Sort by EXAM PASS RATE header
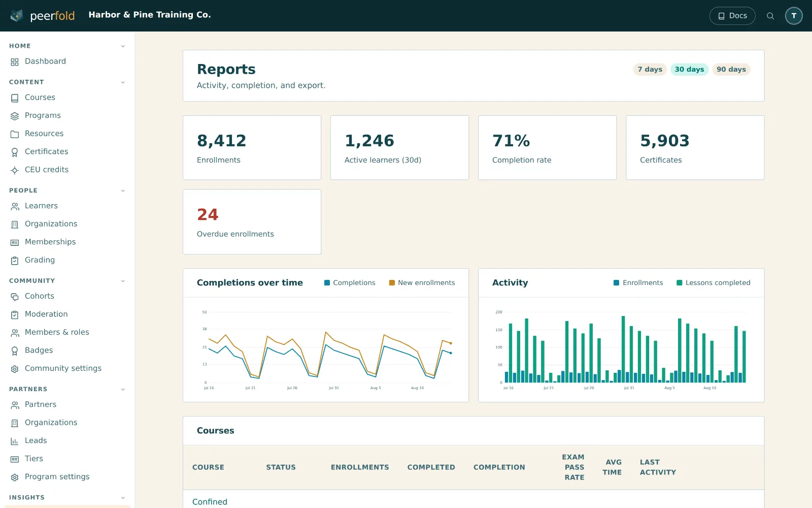812x508 pixels. [574, 467]
